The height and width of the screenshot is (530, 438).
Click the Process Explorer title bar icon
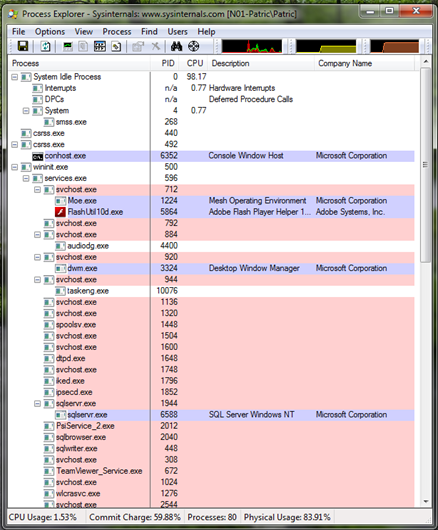coord(13,14)
